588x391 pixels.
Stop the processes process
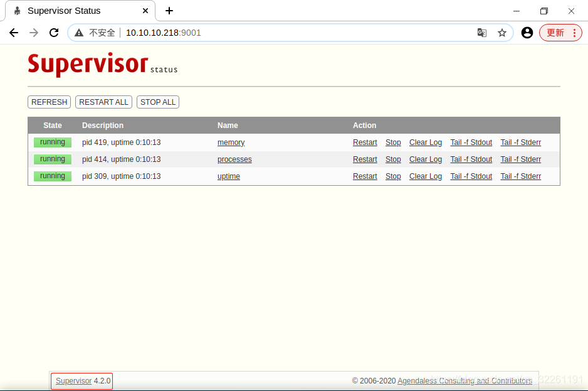click(393, 159)
